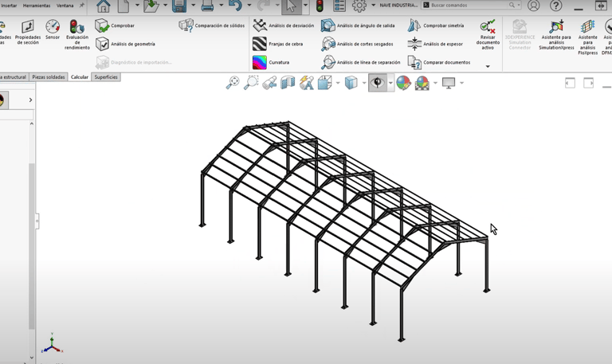Open Análisis de espesor
The width and height of the screenshot is (612, 364).
click(x=435, y=44)
